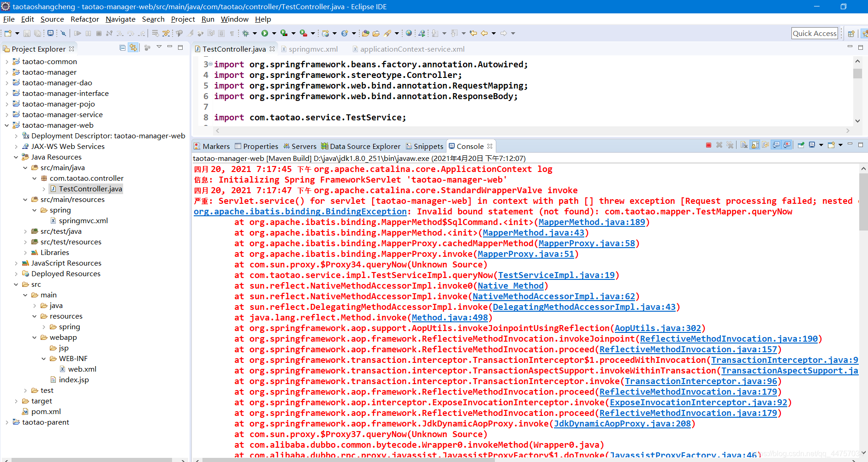The width and height of the screenshot is (868, 462).
Task: Click the New Java Package icon
Action: point(325,33)
